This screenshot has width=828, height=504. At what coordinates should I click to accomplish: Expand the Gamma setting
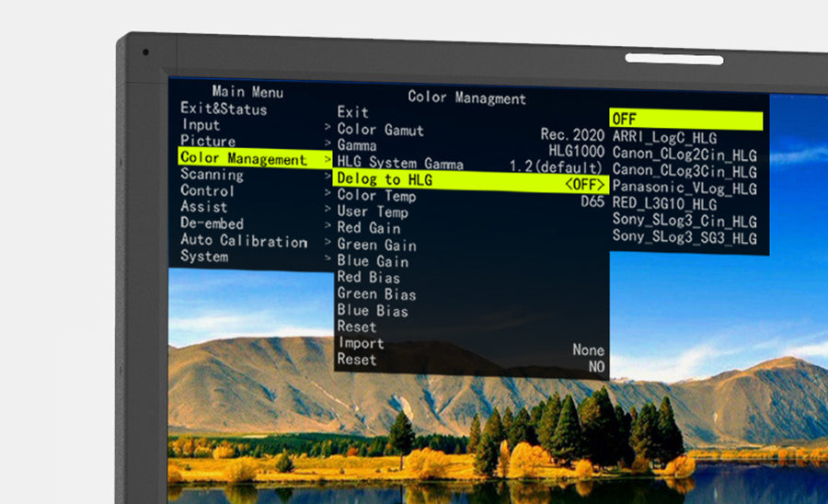tap(357, 146)
